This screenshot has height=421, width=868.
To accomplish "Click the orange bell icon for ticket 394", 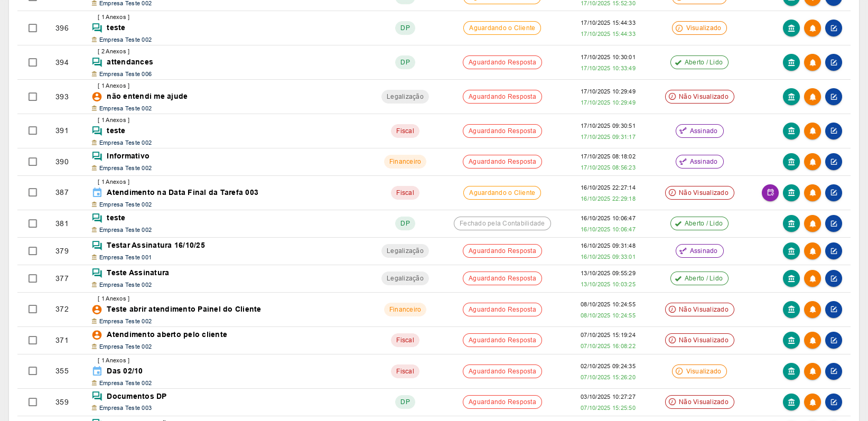I will [x=813, y=62].
